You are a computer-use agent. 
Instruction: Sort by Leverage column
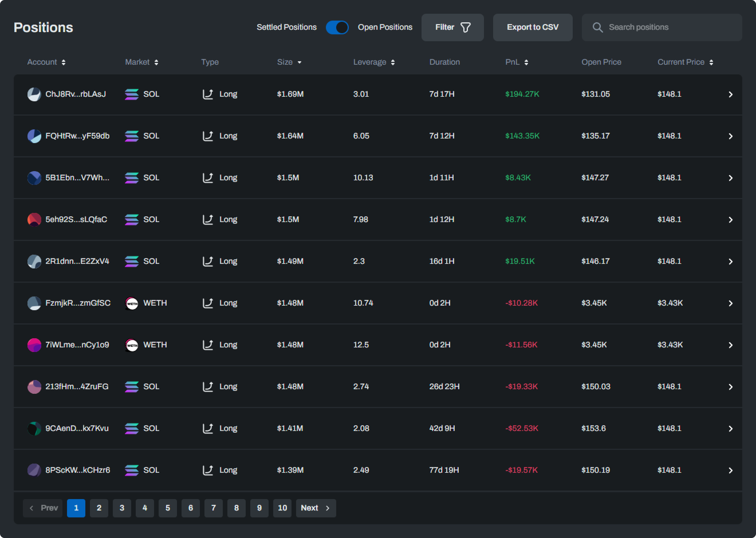[x=374, y=62]
